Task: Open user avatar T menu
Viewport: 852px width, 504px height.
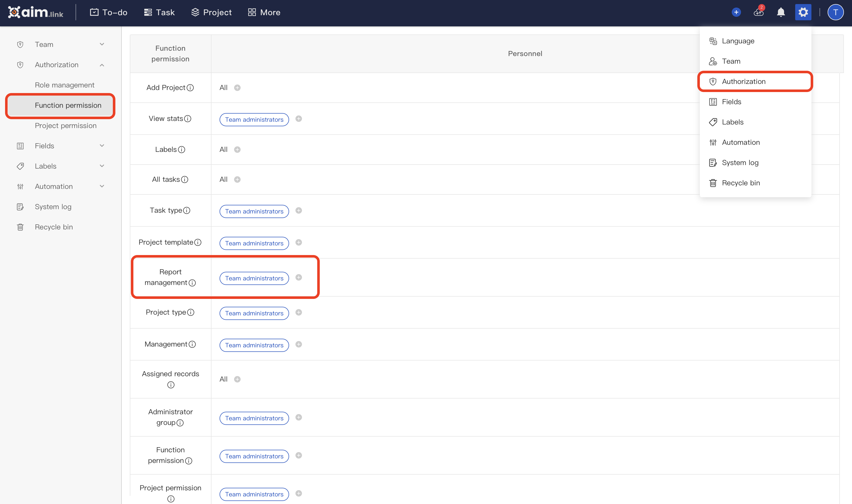Action: [x=835, y=13]
